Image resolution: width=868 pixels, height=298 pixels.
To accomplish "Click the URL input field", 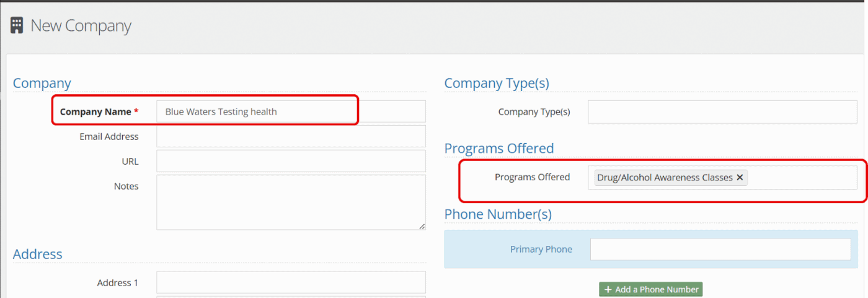I will coord(291,161).
